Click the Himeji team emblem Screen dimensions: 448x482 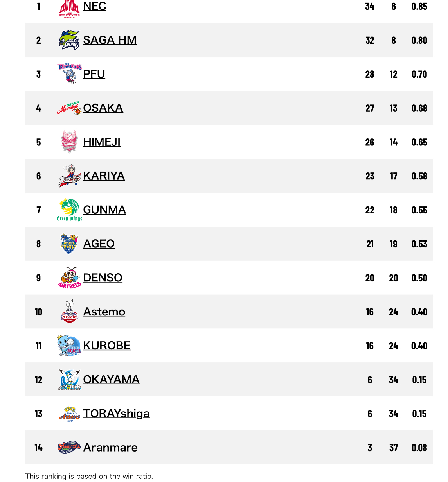(70, 142)
